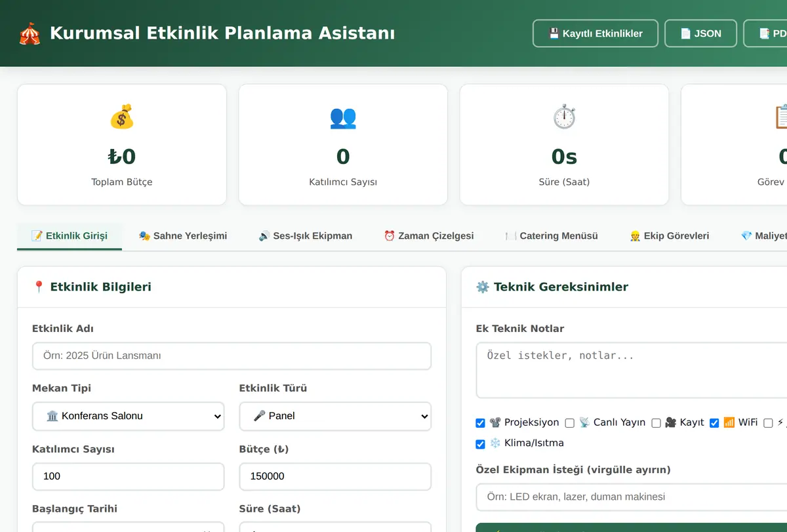787x532 pixels.
Task: Click the document icon on JSON button
Action: click(x=685, y=33)
